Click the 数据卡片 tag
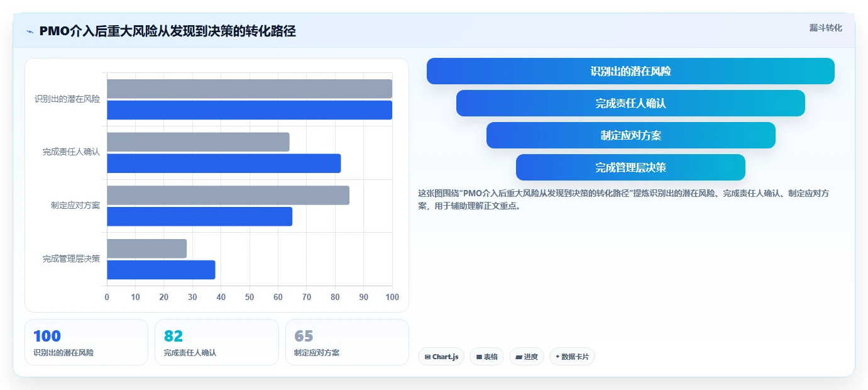The width and height of the screenshot is (868, 390). (572, 357)
